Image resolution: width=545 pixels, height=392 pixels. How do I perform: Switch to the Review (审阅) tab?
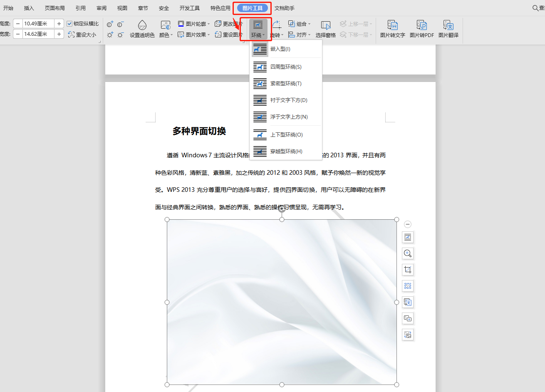[x=102, y=8]
